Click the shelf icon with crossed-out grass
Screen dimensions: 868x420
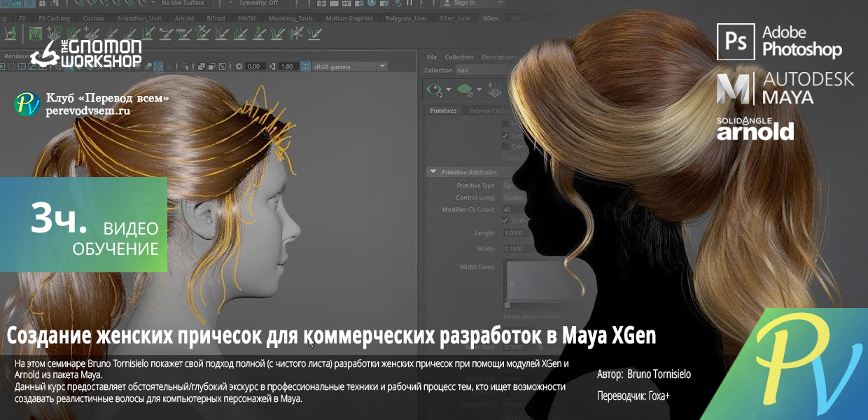[x=202, y=33]
